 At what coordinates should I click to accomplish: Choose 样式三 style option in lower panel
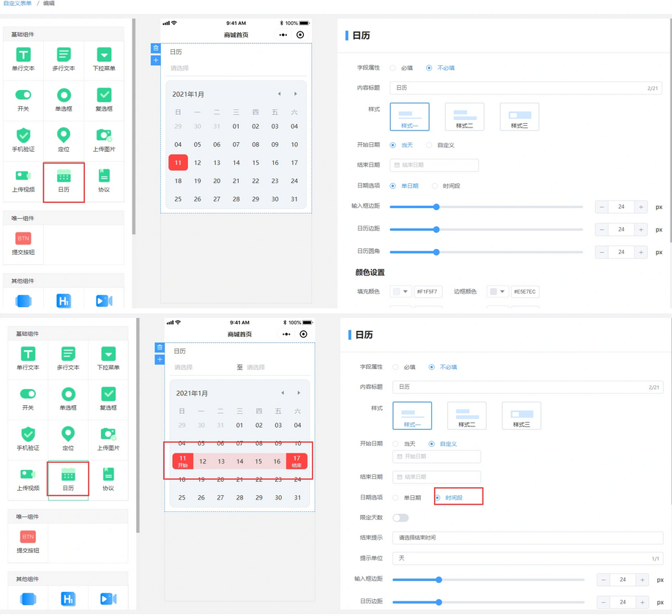(x=521, y=415)
